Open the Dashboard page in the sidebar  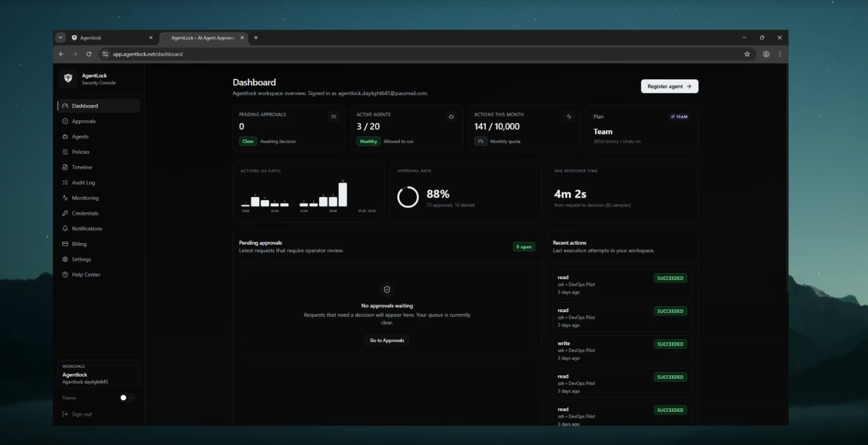coord(99,106)
